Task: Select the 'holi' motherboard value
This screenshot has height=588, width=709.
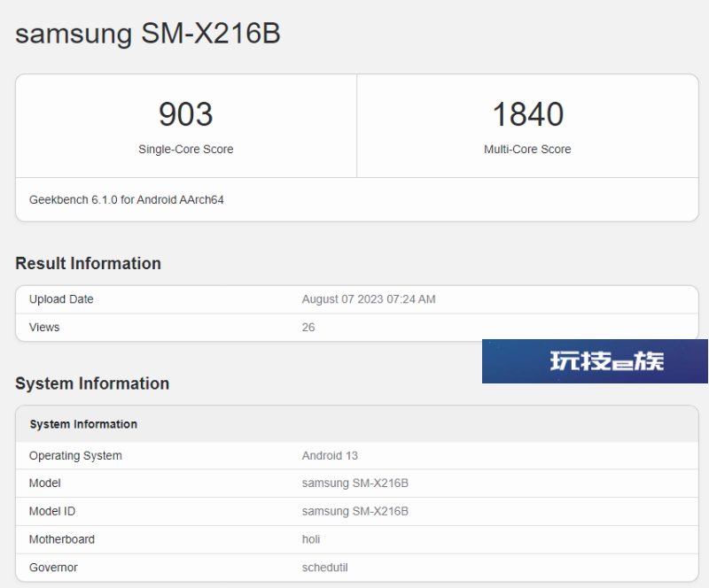Action: (x=311, y=539)
